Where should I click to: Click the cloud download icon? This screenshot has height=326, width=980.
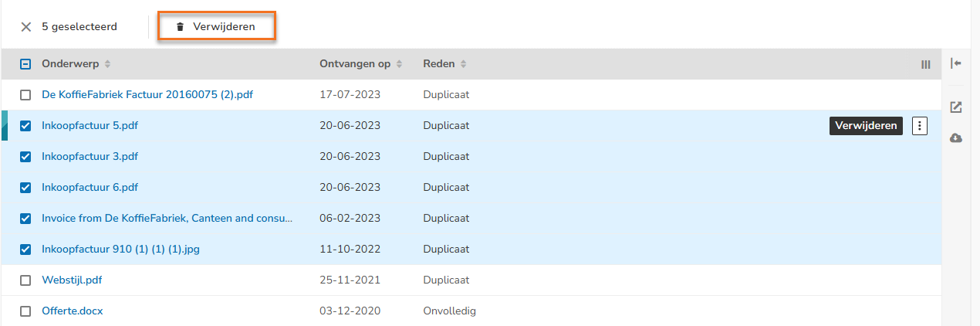[956, 138]
